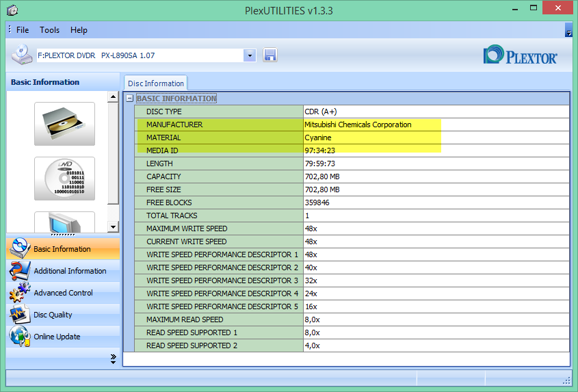The image size is (578, 392).
Task: Open Additional Information section
Action: tap(63, 271)
